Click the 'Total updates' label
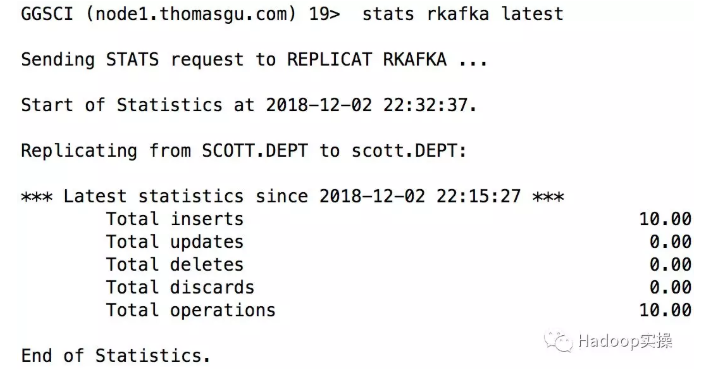Screen dimensions: 726x369 point(175,241)
